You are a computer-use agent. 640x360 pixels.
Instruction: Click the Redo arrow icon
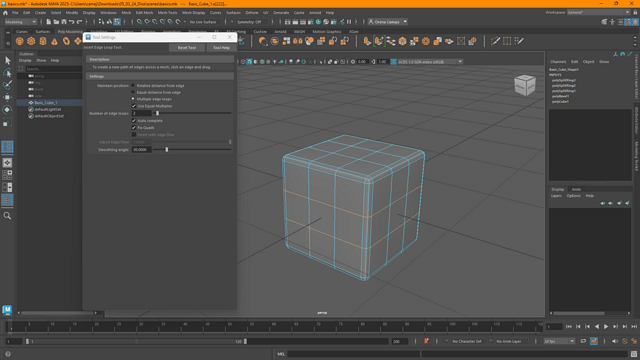(79, 22)
